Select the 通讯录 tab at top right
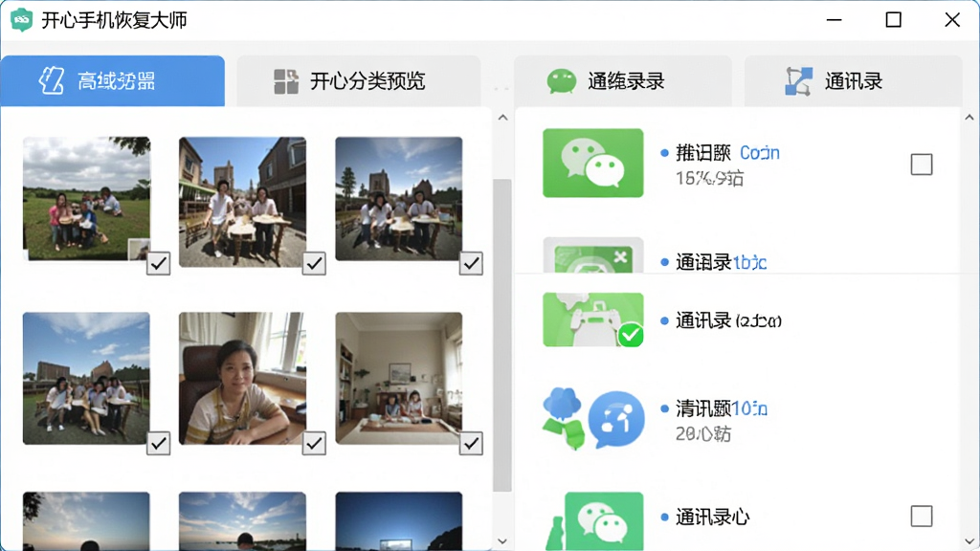This screenshot has height=551, width=980. (x=853, y=80)
